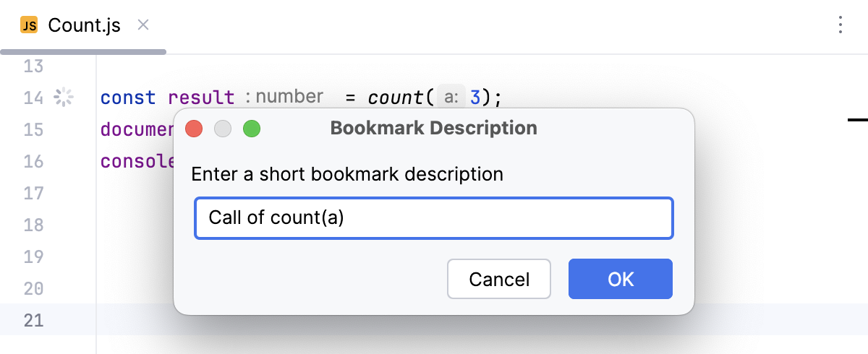
Task: Click the JS file icon on the Count.js tab
Action: click(x=29, y=26)
